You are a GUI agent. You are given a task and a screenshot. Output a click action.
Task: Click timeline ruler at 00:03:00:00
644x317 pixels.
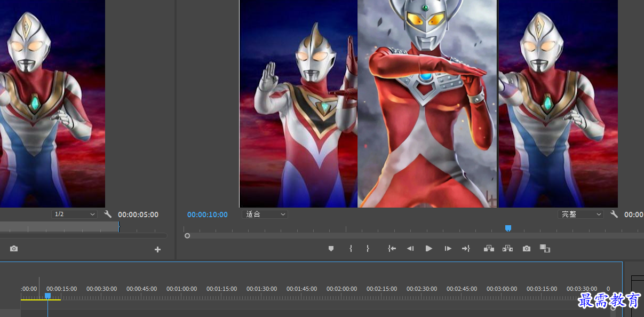[x=502, y=289]
